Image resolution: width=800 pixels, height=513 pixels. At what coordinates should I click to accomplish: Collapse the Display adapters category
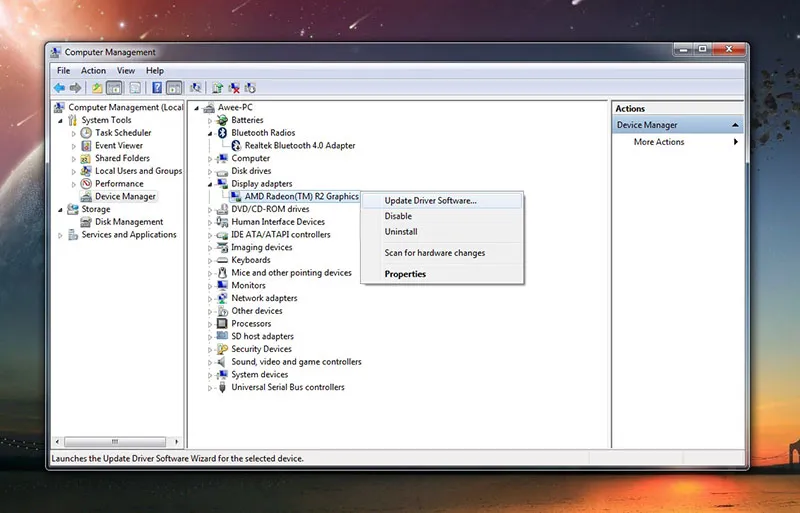tap(210, 184)
